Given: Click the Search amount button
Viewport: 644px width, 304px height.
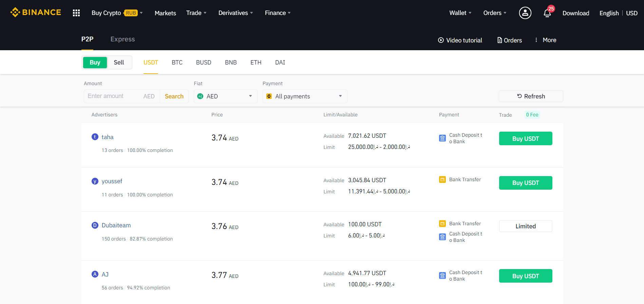Looking at the screenshot, I should click(174, 96).
